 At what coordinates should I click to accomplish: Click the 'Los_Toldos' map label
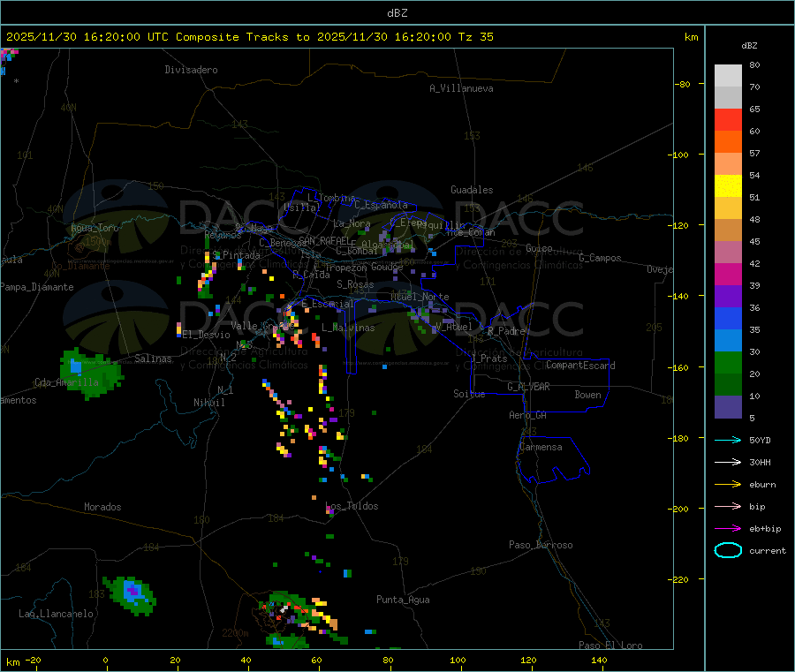[352, 506]
